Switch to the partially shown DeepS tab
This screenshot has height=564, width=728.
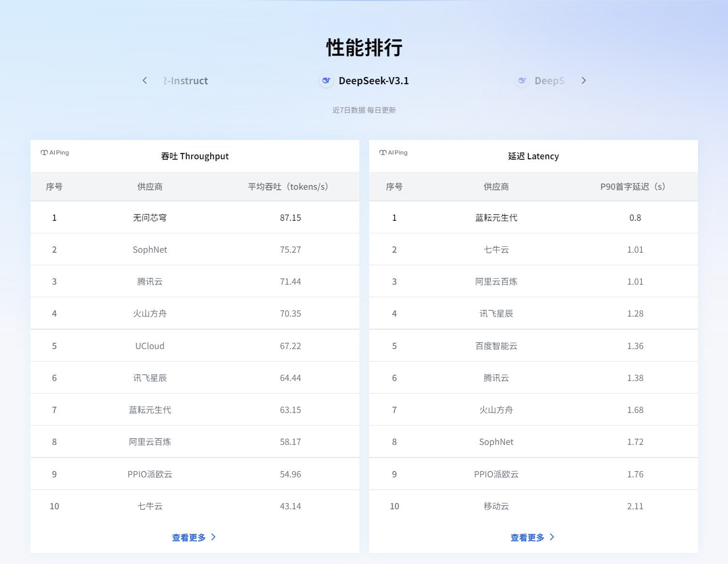tap(541, 81)
